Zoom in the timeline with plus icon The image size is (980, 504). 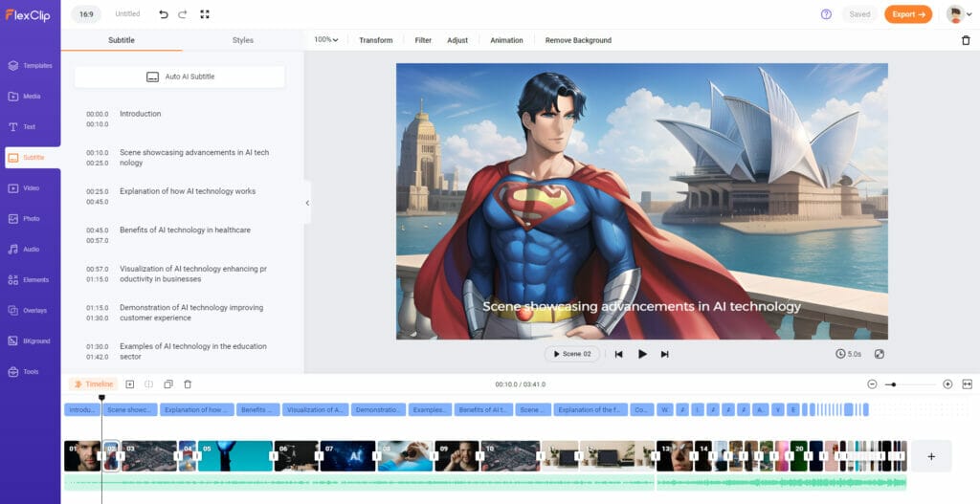point(947,384)
